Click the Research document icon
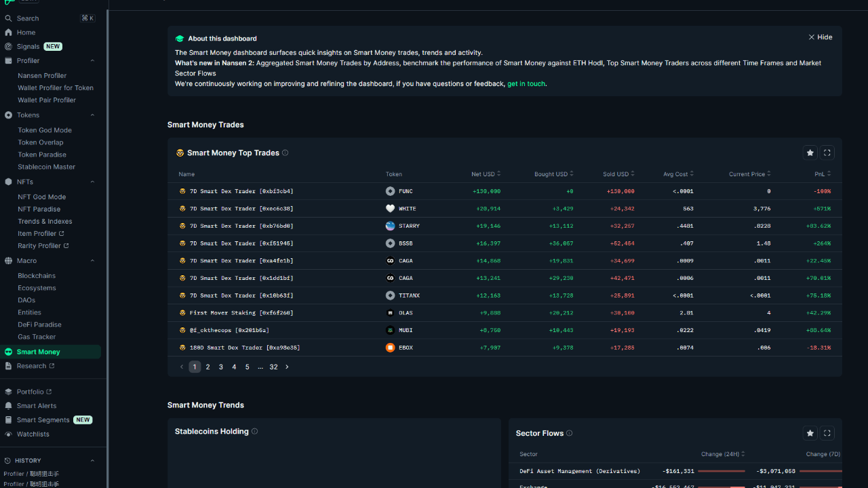The image size is (868, 488). coord(8,366)
